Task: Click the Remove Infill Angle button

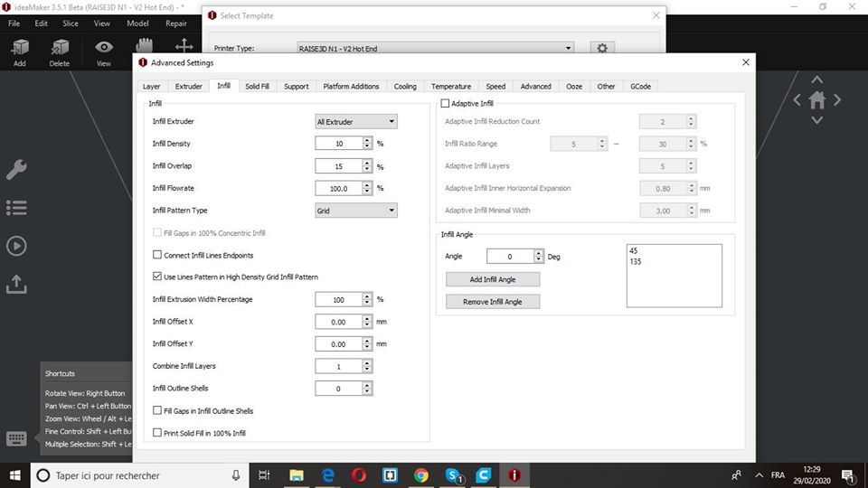Action: (493, 302)
